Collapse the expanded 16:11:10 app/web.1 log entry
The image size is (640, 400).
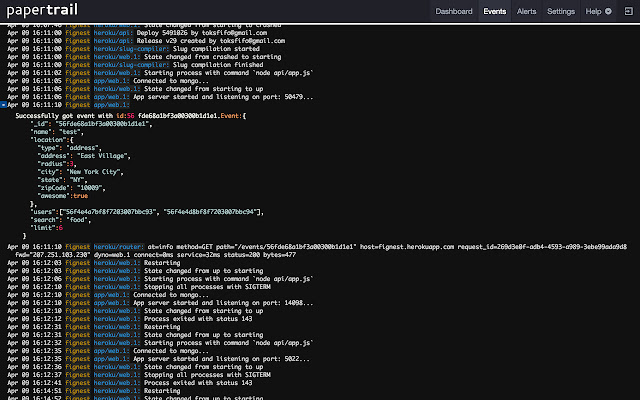click(x=4, y=104)
